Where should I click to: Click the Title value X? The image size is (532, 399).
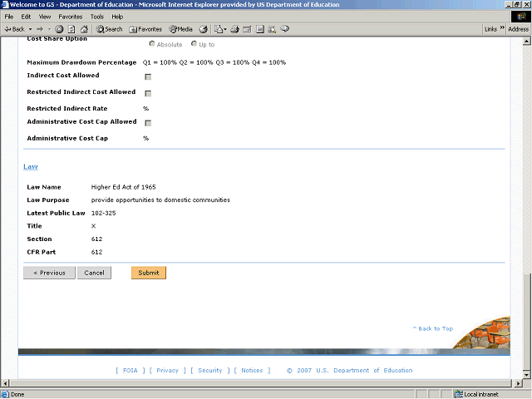tap(94, 226)
